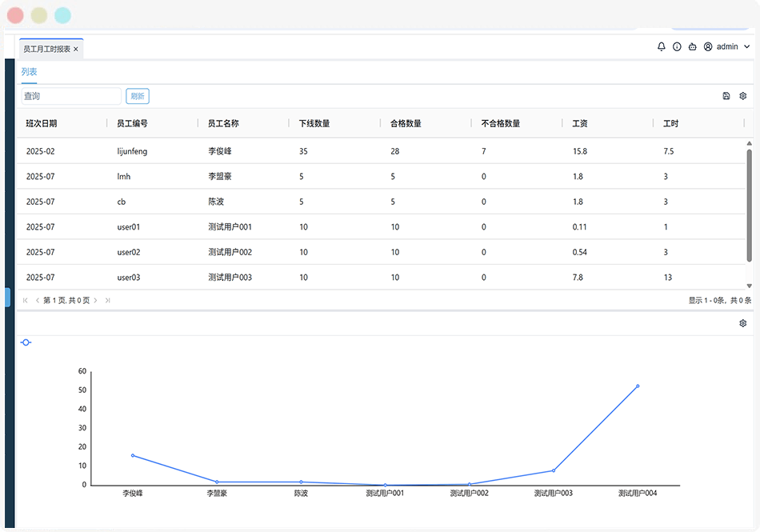Sort by 班次日期 column header

point(42,123)
